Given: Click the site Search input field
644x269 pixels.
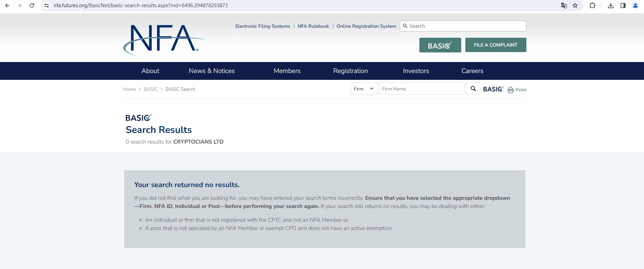Looking at the screenshot, I should [x=463, y=26].
